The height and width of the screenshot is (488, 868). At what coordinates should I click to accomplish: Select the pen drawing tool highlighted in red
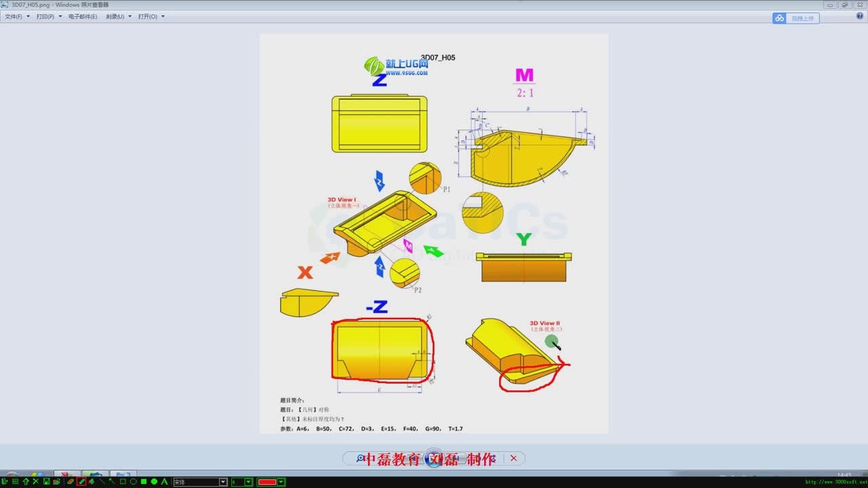[x=81, y=482]
